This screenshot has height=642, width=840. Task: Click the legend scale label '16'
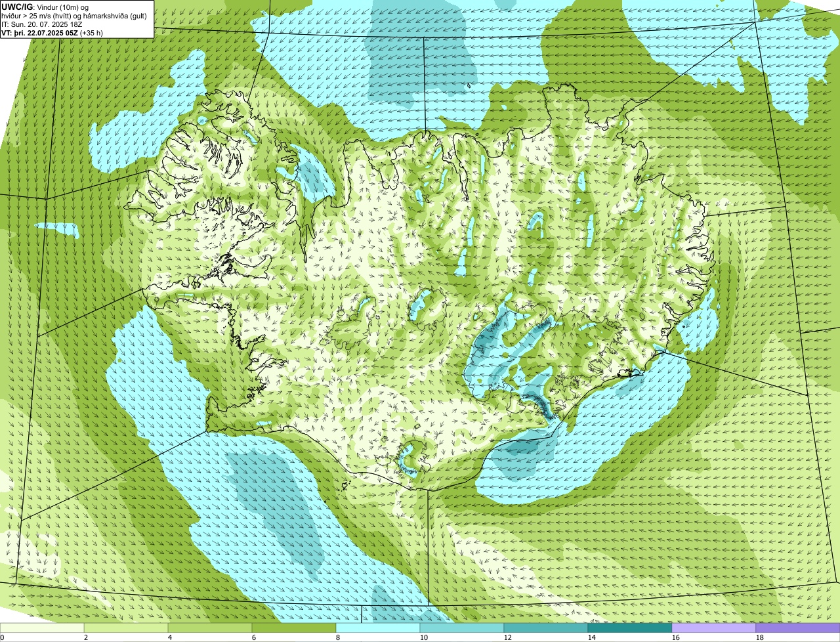[676, 637]
